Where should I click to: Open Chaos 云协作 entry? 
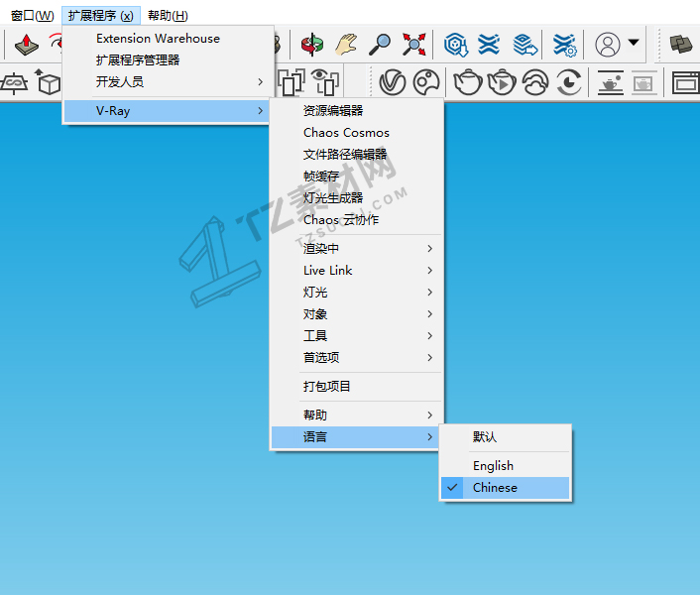pos(356,219)
